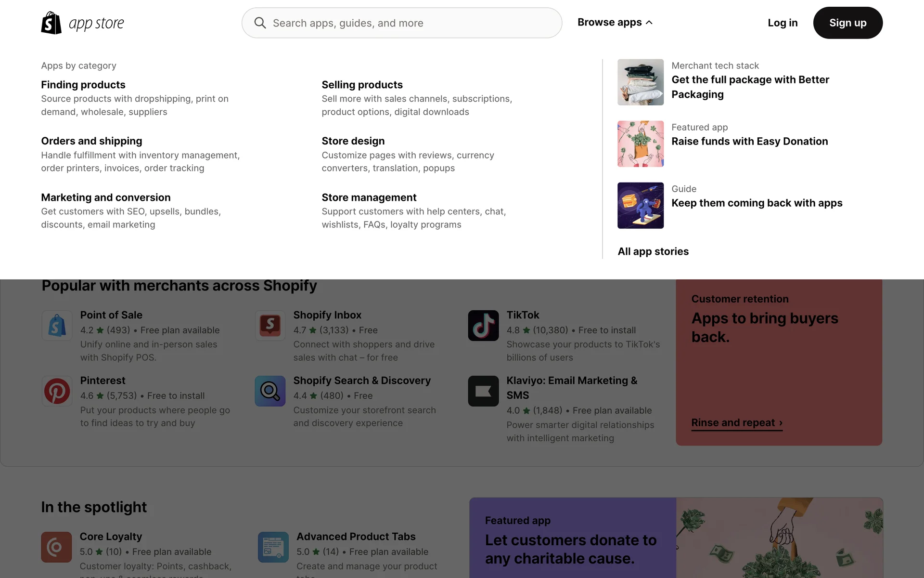Click the Better Packaging story thumbnail
This screenshot has height=578, width=924.
tap(640, 82)
